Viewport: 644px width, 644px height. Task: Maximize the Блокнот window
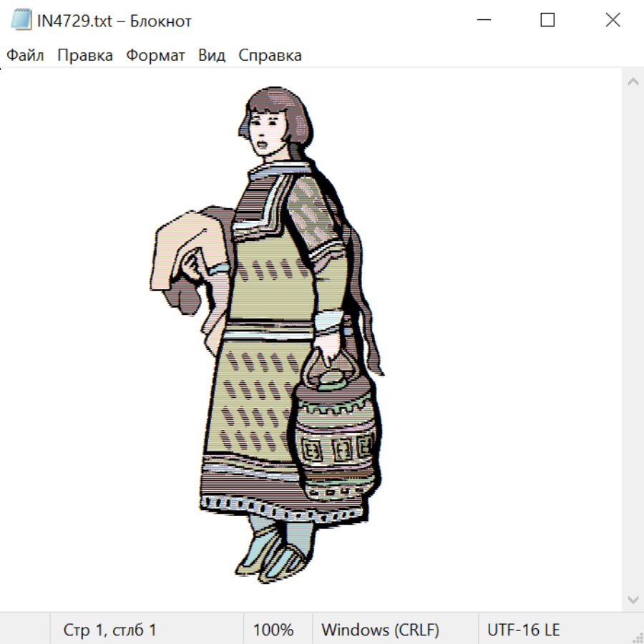(547, 20)
